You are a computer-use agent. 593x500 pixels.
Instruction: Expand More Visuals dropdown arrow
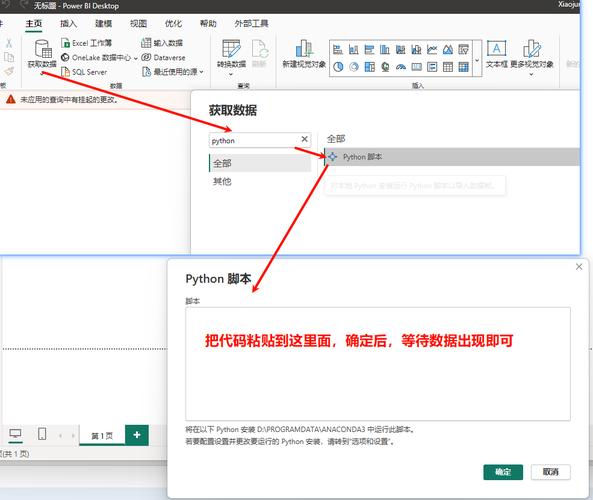531,74
